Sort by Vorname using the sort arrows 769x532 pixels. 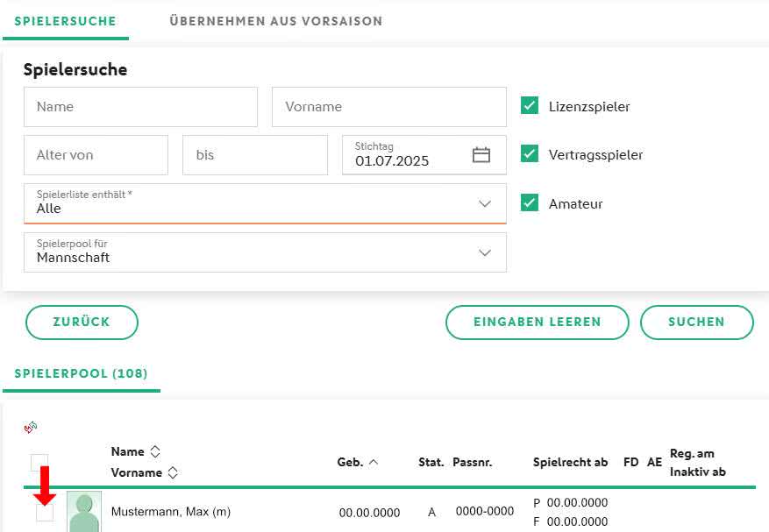(173, 472)
